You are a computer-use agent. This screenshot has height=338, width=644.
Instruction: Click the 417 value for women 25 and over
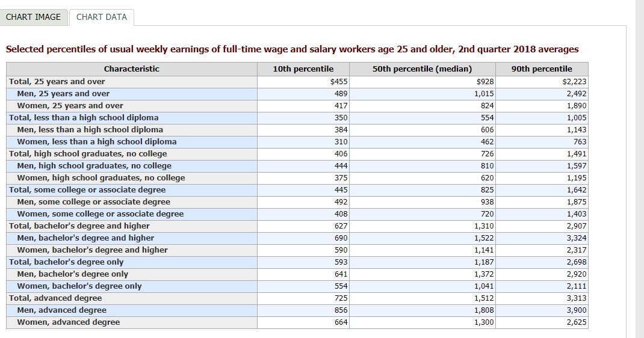pyautogui.click(x=341, y=105)
